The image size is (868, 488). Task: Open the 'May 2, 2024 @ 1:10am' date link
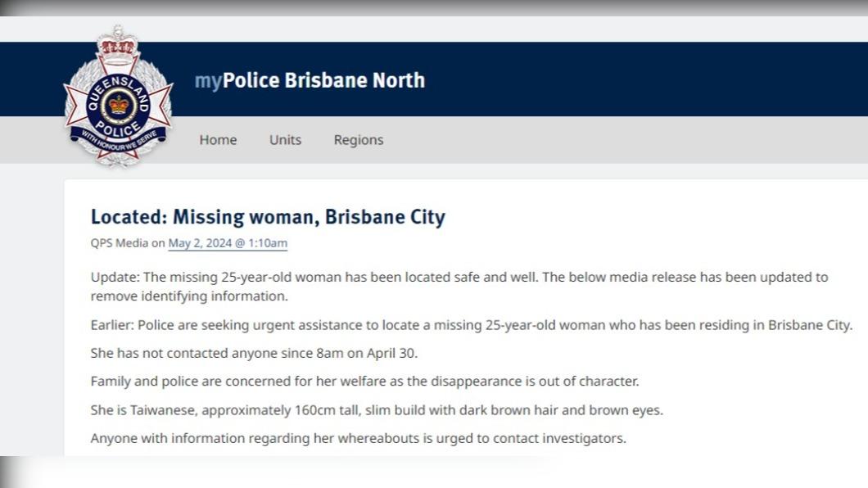pos(228,243)
